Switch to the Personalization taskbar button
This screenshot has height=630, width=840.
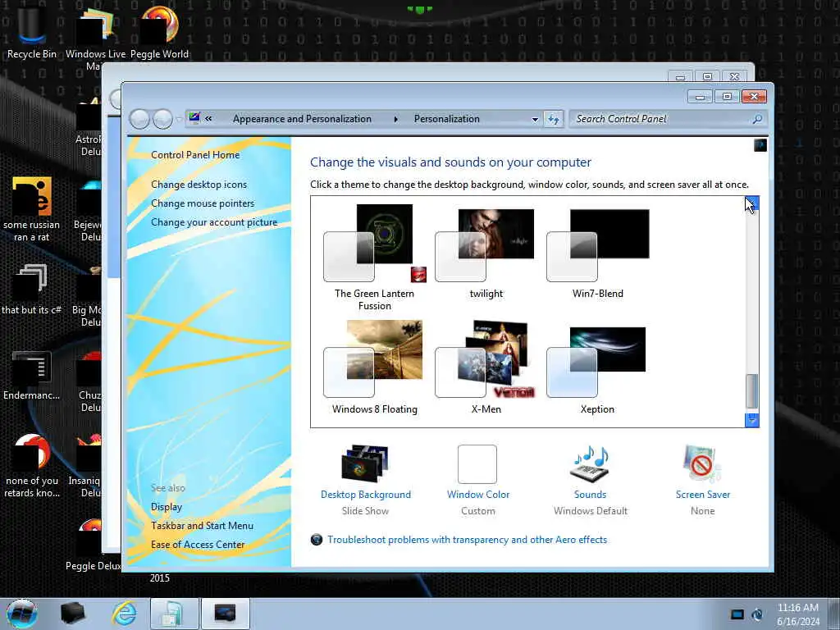(x=225, y=614)
